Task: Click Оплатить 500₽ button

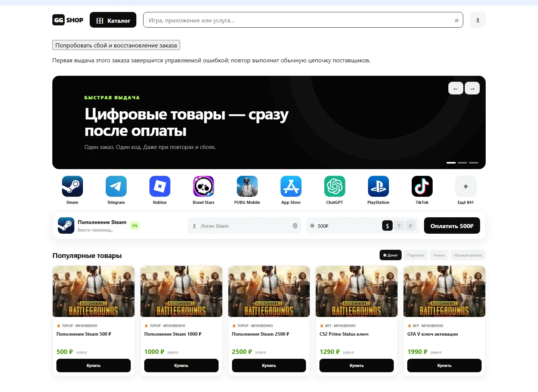Action: [452, 226]
